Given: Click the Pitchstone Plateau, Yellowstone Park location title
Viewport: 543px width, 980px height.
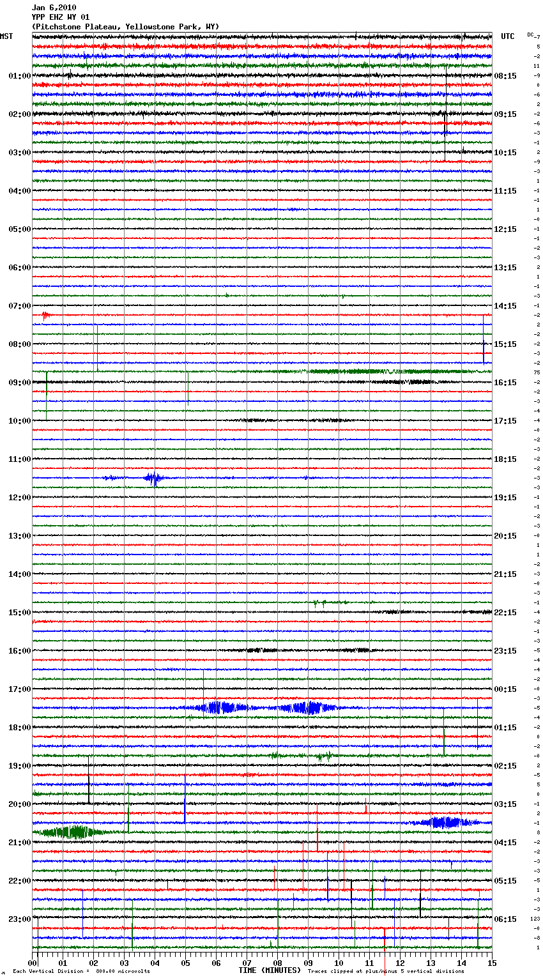Looking at the screenshot, I should click(x=125, y=27).
